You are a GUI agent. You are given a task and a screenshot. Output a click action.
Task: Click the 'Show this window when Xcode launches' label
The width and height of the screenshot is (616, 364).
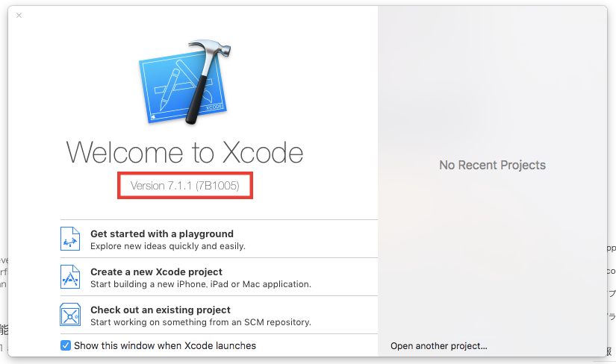tap(165, 345)
